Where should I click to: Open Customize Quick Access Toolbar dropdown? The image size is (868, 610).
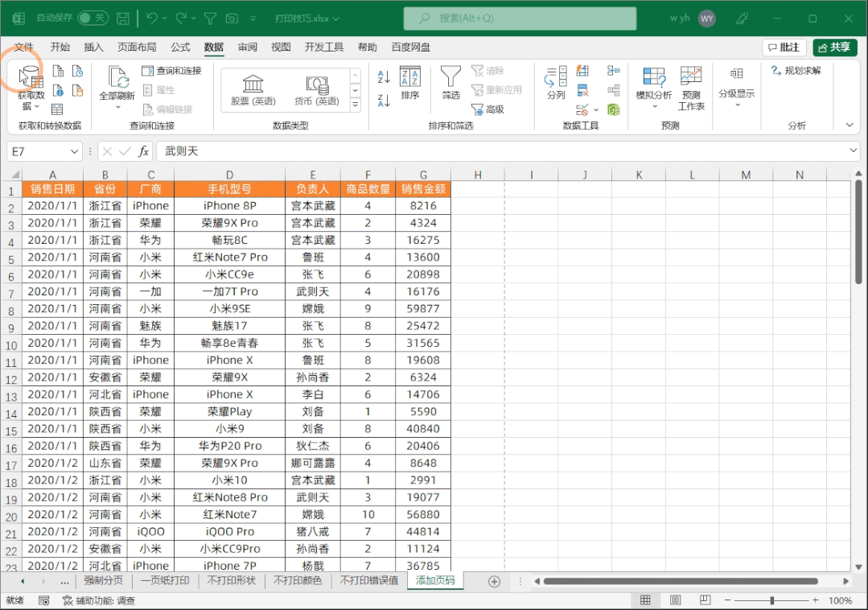click(253, 19)
